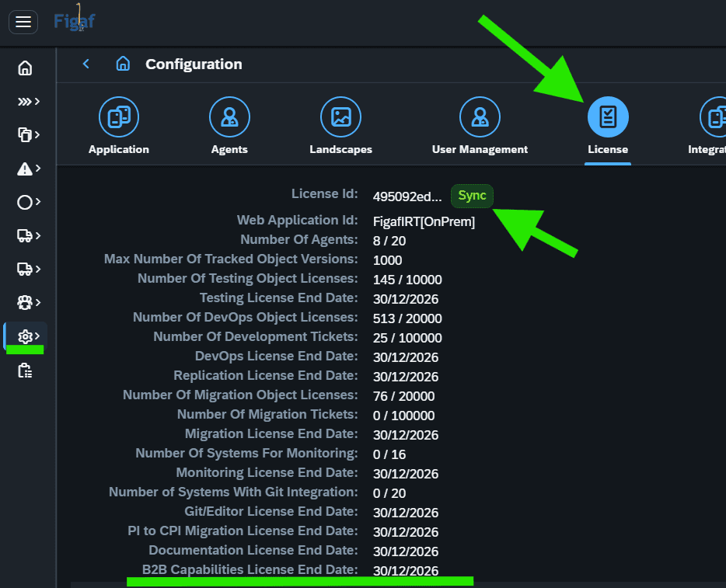The image size is (726, 588).
Task: Click the Configuration page title
Action: [194, 64]
